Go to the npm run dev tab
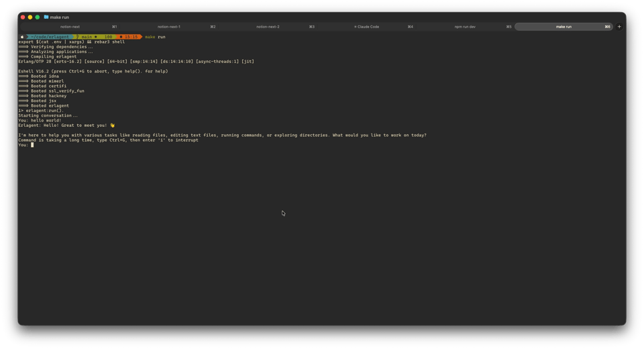 click(x=465, y=27)
